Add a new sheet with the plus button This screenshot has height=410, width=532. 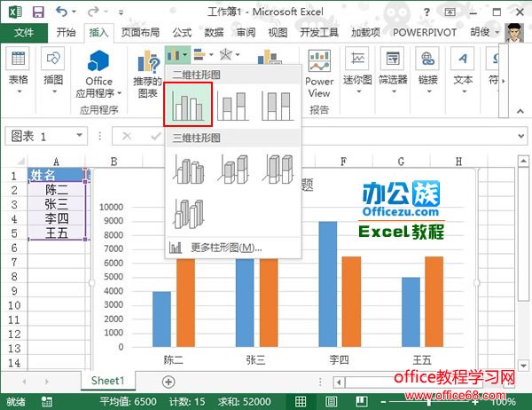click(168, 382)
